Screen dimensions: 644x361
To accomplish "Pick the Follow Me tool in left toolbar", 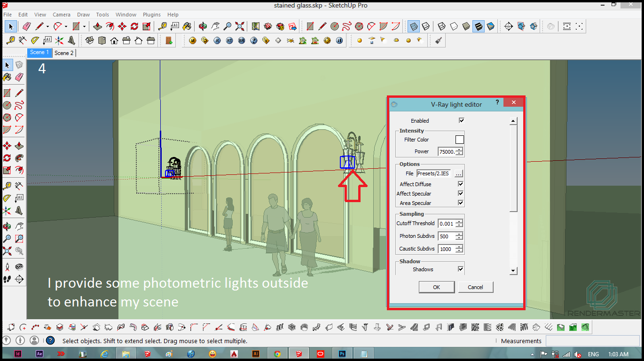I will tap(19, 157).
